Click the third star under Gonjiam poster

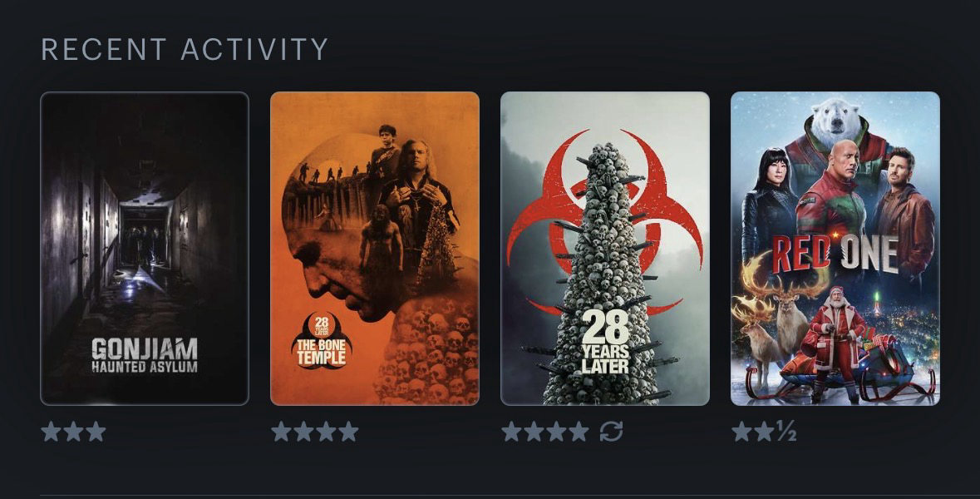(96, 432)
